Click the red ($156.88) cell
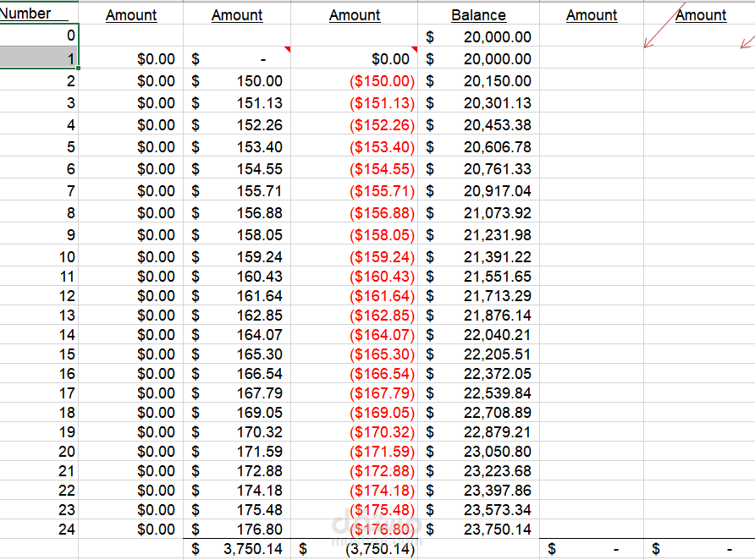755x560 pixels. click(x=354, y=211)
